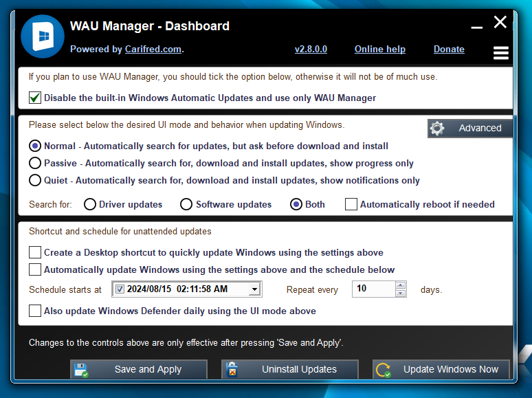Click the v2.8.0.0 version link
The height and width of the screenshot is (398, 532).
click(x=311, y=49)
